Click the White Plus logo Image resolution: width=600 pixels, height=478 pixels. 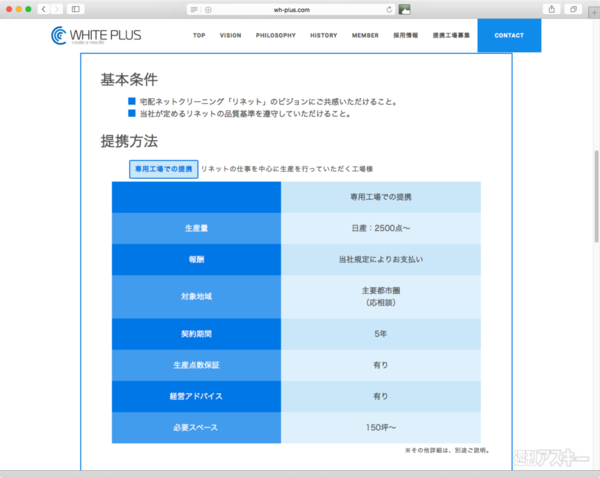coord(96,36)
